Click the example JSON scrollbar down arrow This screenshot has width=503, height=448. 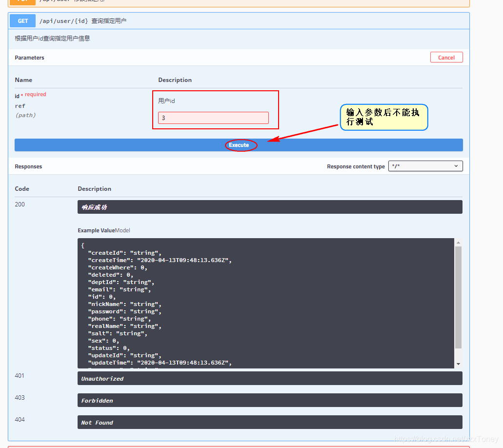click(x=459, y=364)
